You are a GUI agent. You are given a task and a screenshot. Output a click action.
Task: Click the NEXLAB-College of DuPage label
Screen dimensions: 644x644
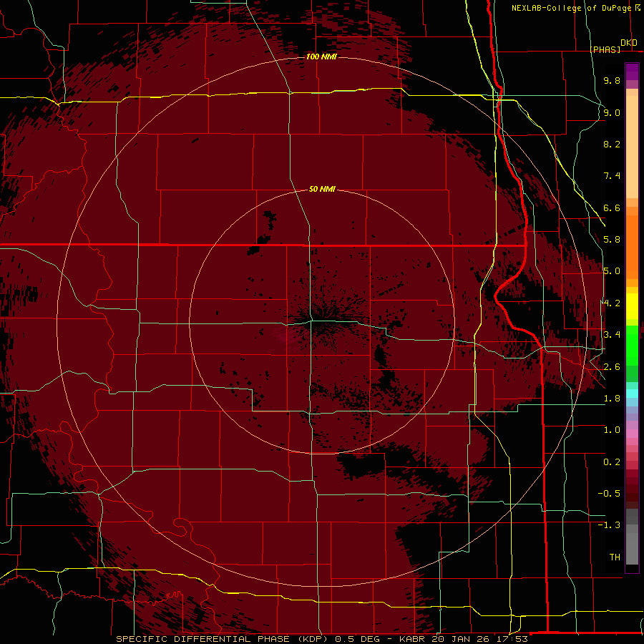click(x=571, y=8)
